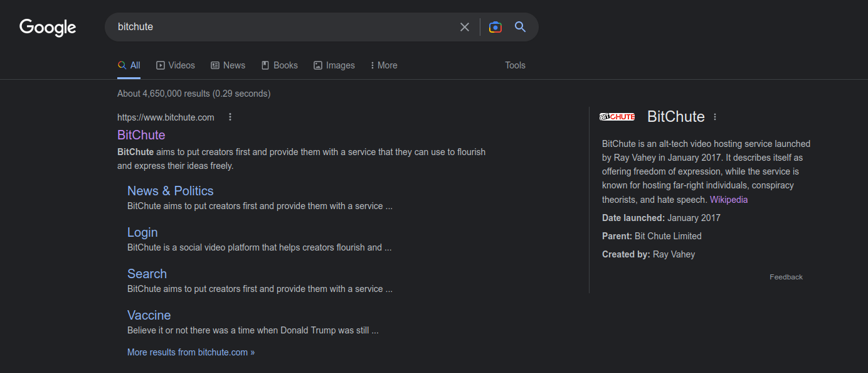Click the BitChute logo in the knowledge panel
Image resolution: width=868 pixels, height=373 pixels.
point(617,117)
